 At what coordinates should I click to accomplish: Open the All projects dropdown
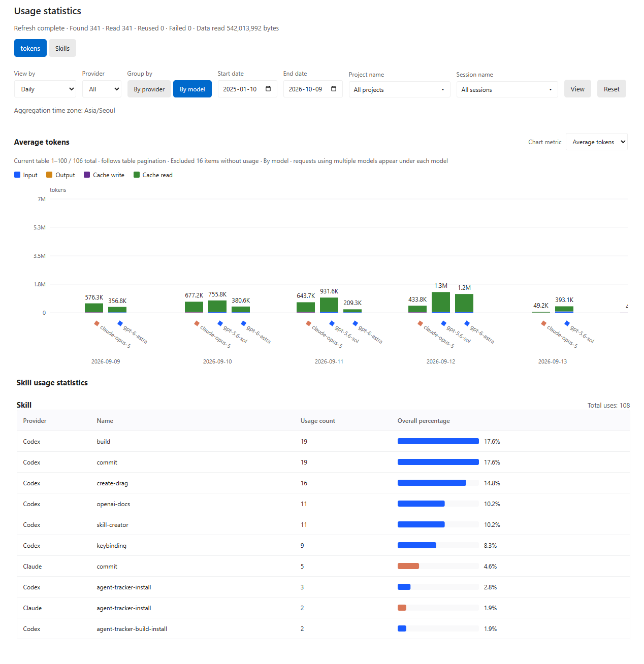[400, 89]
